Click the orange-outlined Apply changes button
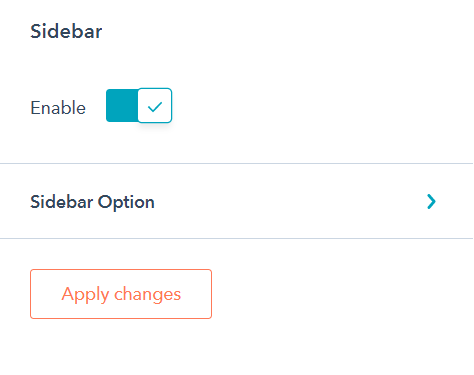The image size is (474, 375). tap(121, 294)
